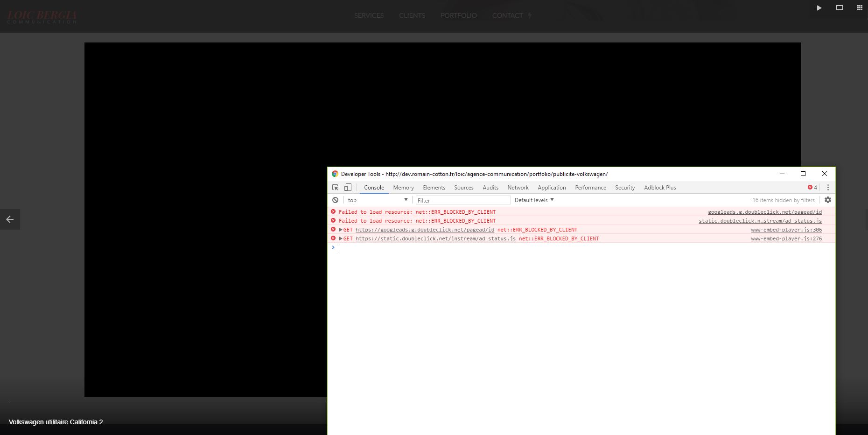868x435 pixels.
Task: Expand the googleads.g.doubleclick.net GET error details
Action: 341,230
